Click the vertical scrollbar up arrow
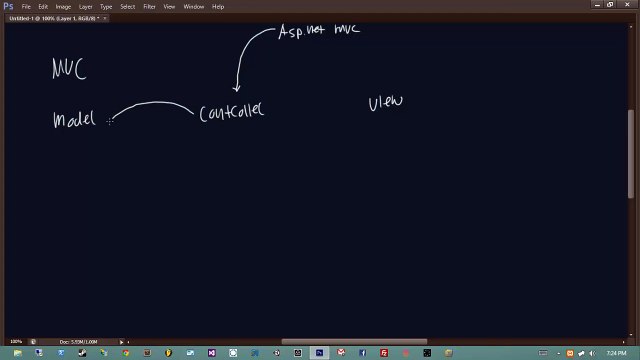This screenshot has width=640, height=360. point(631,27)
